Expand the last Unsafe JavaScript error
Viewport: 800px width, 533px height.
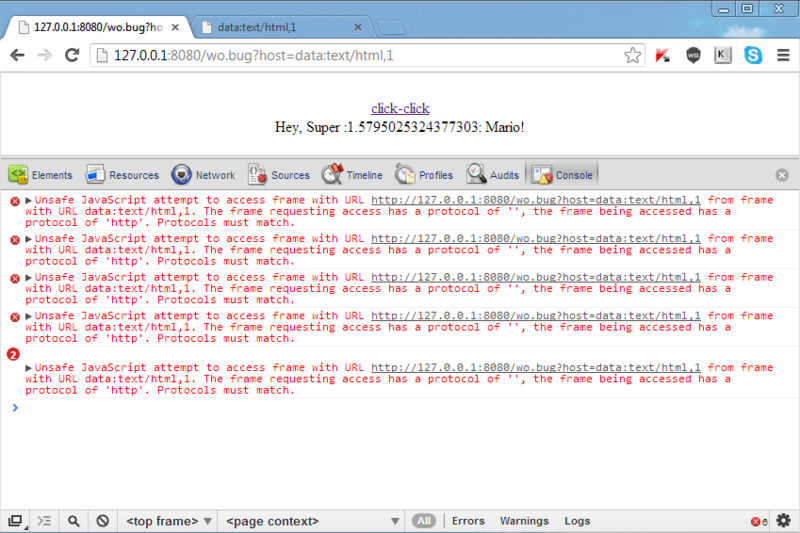click(29, 368)
